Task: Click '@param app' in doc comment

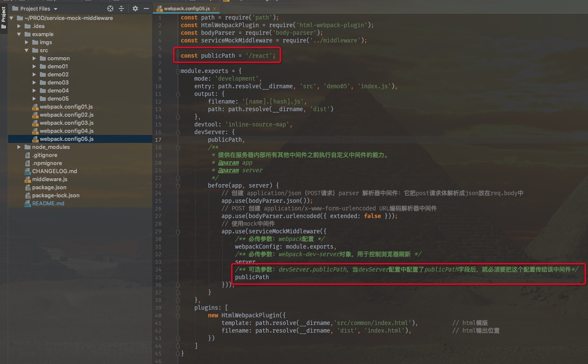Action: tap(235, 162)
